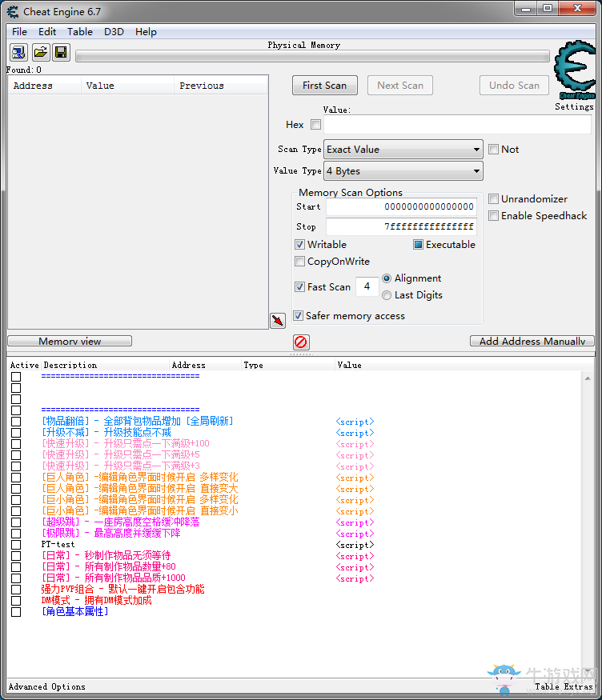
Task: Click <script> value of PT-test row
Action: 355,545
